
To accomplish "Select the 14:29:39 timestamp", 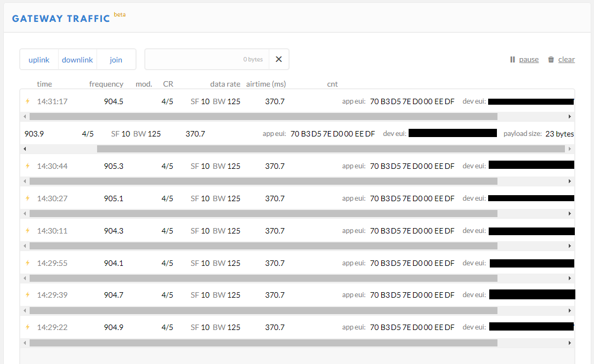I will [x=52, y=295].
